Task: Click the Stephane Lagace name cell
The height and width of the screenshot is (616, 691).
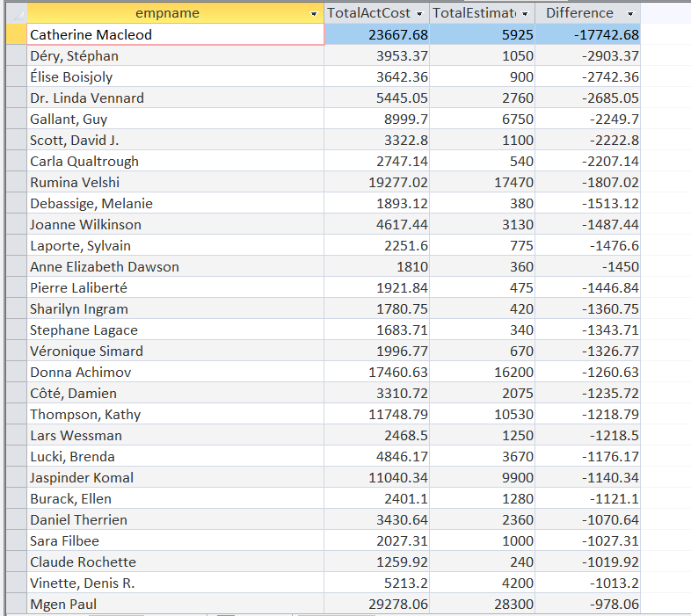Action: pos(176,330)
